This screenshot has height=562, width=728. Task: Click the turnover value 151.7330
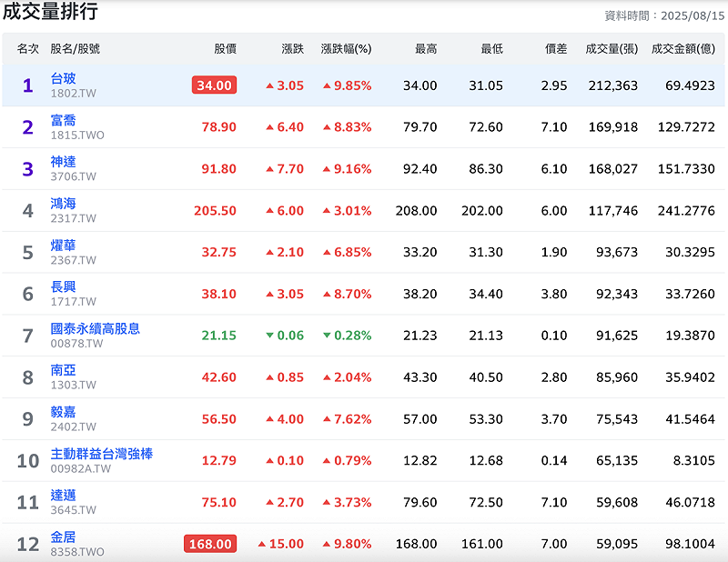686,169
